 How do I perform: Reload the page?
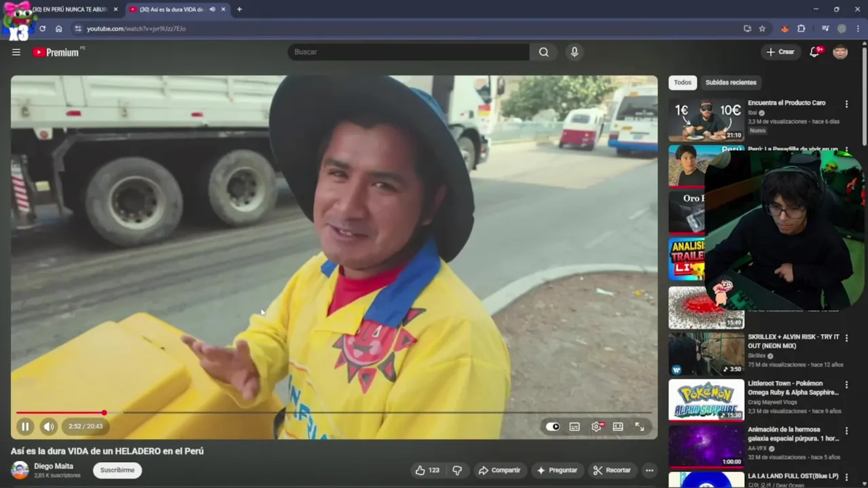coord(42,28)
